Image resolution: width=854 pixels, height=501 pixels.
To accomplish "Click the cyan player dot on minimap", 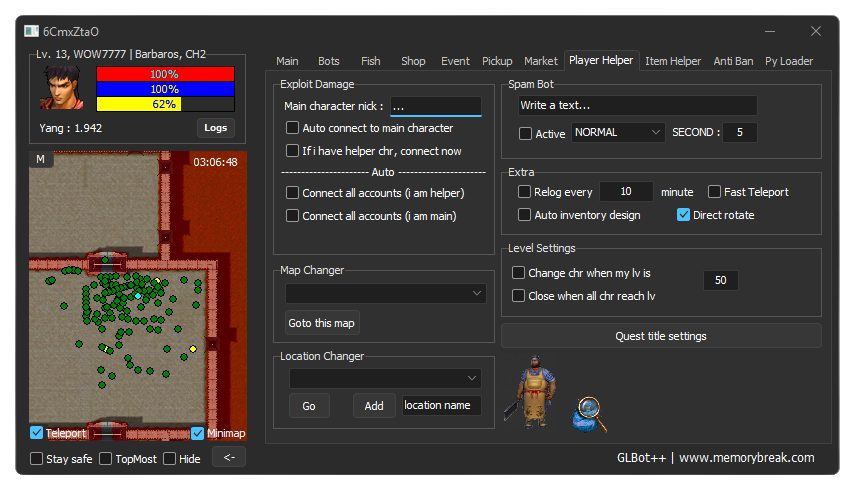I will [x=138, y=296].
